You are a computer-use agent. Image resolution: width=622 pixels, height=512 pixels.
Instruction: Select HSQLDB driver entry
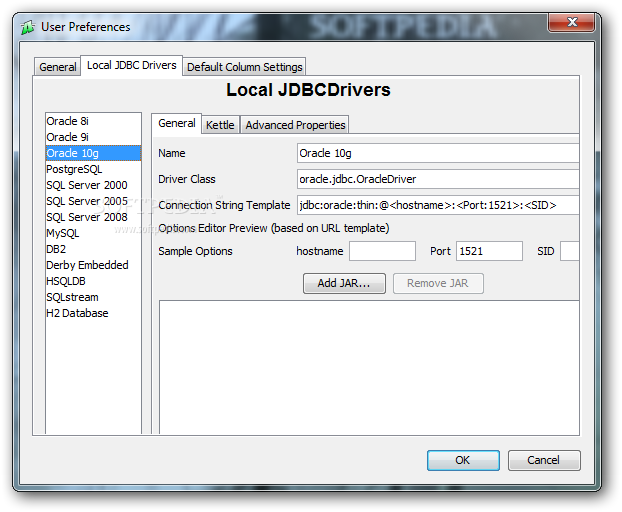coord(93,281)
